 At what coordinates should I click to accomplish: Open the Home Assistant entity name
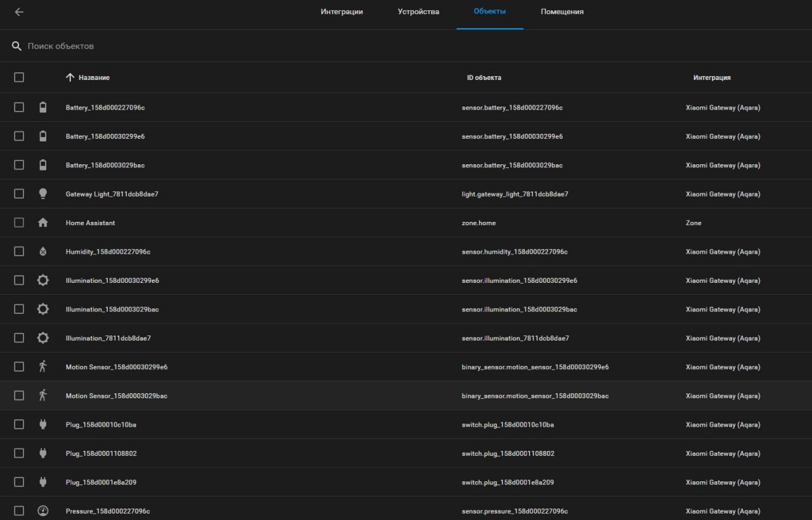(91, 223)
